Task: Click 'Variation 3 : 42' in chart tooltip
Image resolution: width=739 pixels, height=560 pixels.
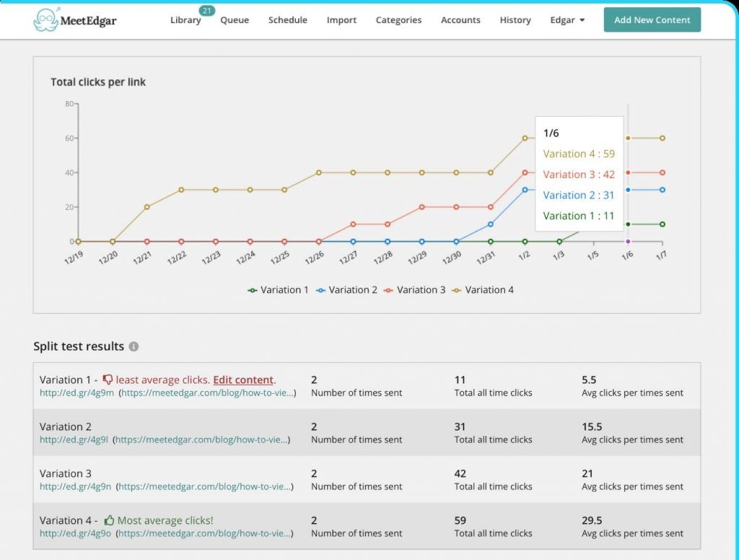Action: pyautogui.click(x=579, y=175)
